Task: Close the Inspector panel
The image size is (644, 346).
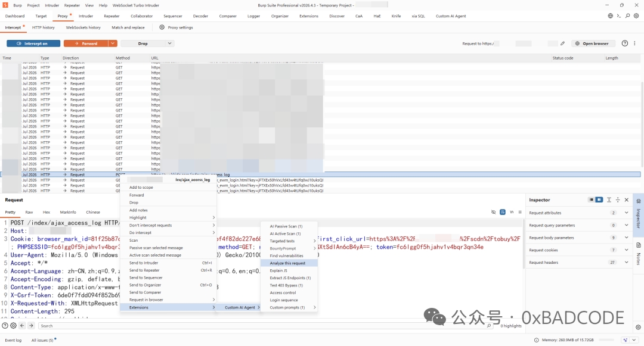Action: click(x=626, y=200)
